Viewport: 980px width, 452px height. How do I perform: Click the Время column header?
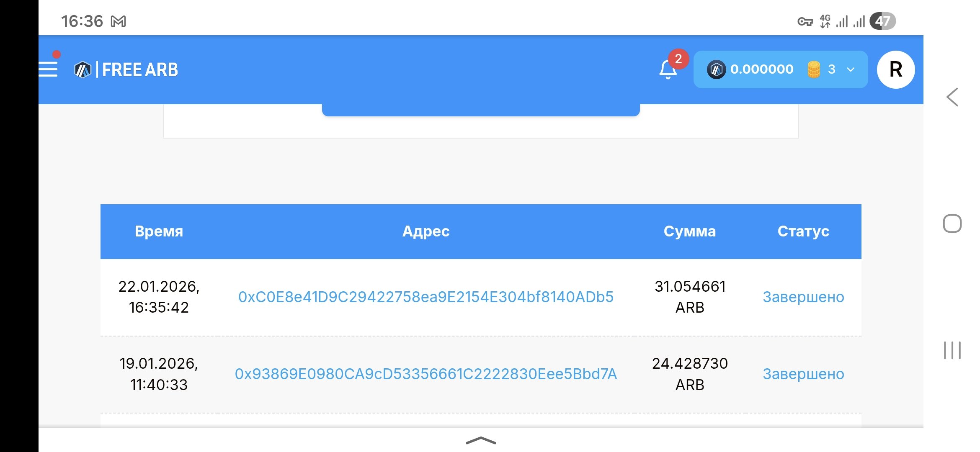click(159, 231)
